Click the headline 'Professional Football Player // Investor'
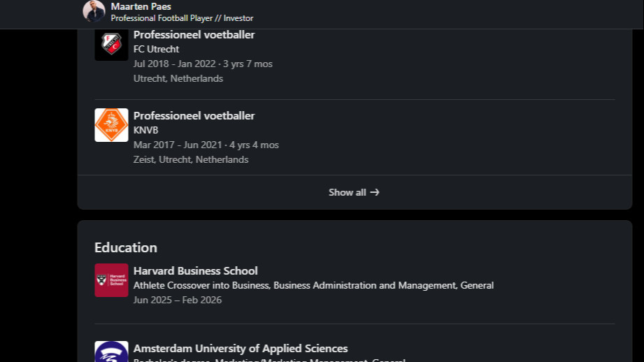Screen dimensions: 644x362 [x=182, y=18]
